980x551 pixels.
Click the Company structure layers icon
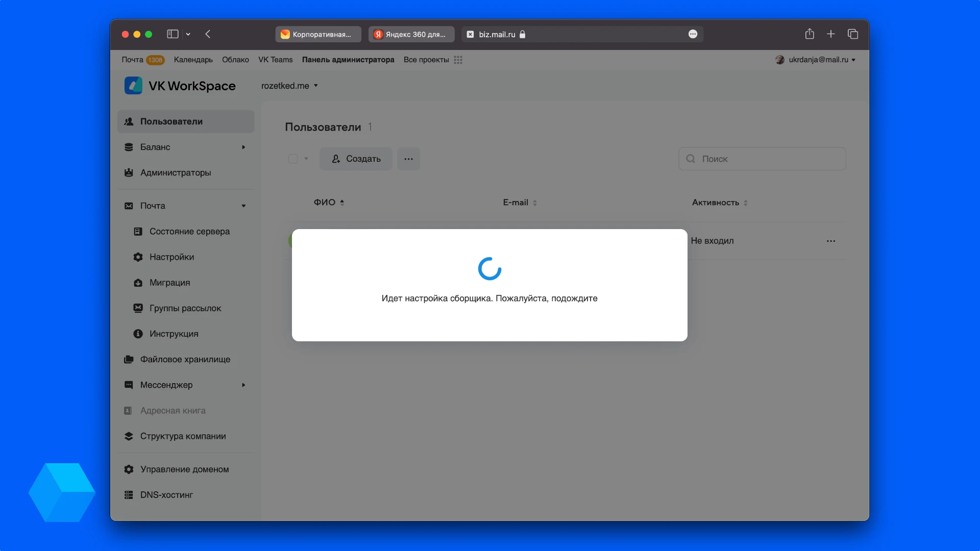pos(129,436)
